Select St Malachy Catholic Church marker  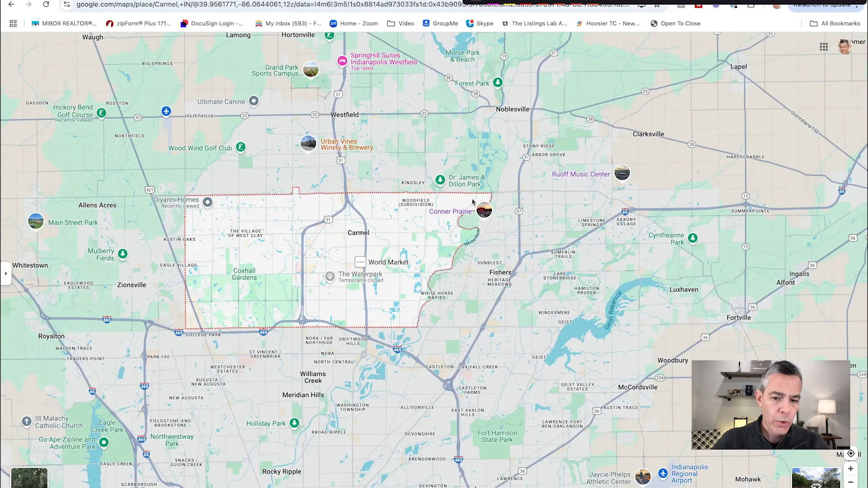coord(27,422)
